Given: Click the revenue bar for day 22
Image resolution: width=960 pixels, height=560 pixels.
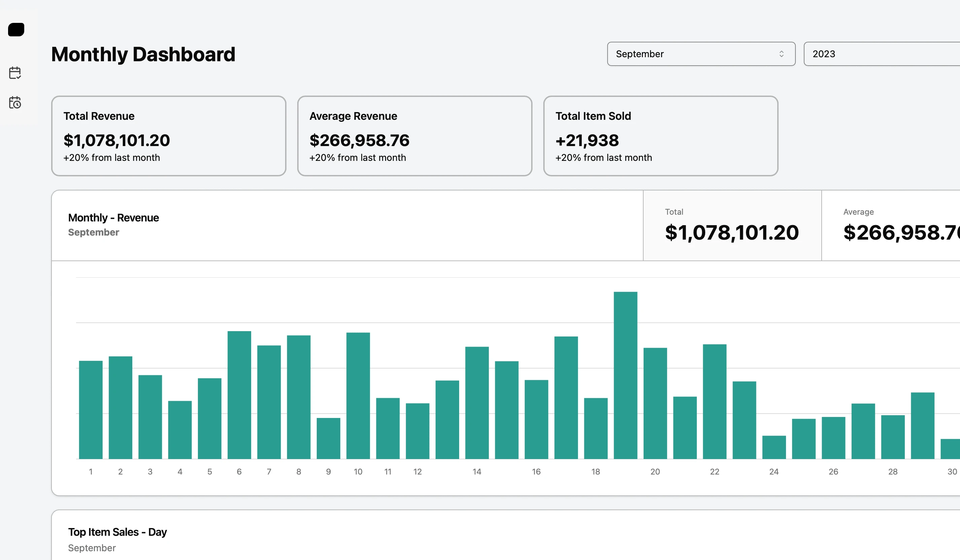Looking at the screenshot, I should pos(715,401).
